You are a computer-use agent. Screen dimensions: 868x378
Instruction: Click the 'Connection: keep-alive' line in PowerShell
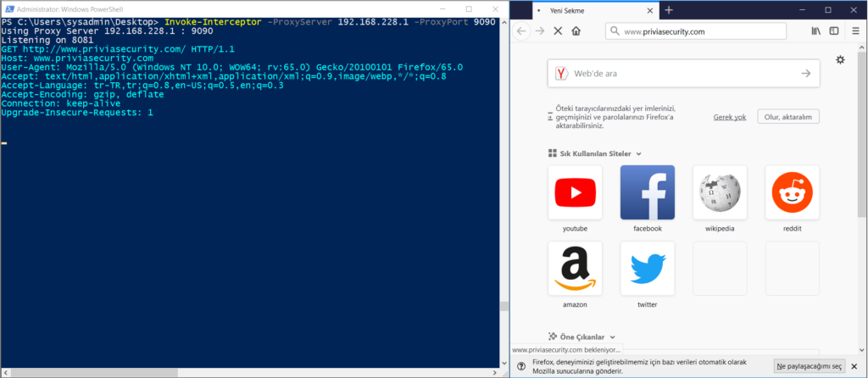click(x=60, y=103)
